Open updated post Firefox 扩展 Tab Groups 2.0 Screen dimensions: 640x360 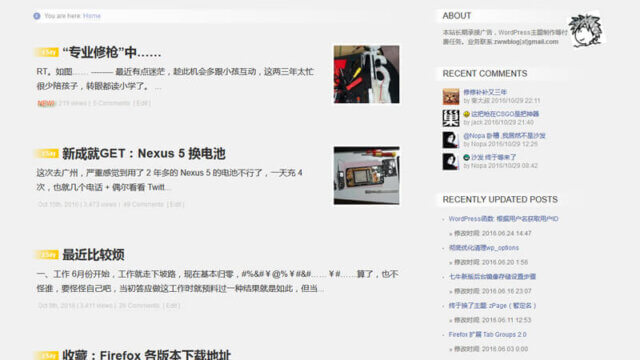click(x=487, y=334)
